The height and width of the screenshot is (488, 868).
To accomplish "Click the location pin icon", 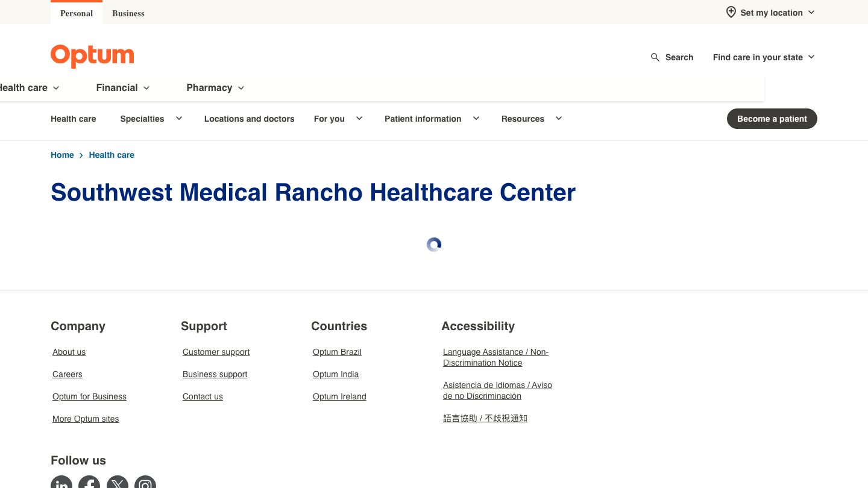I will point(731,12).
